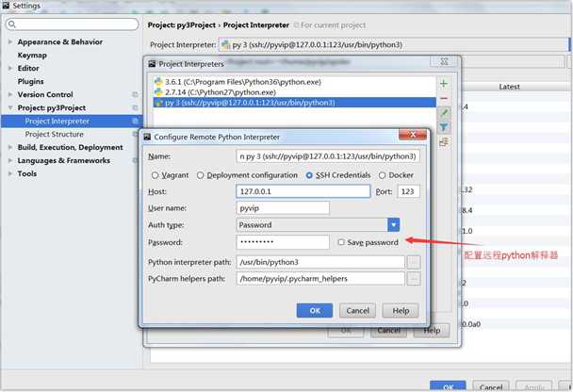Expand the Version Control node

10,94
